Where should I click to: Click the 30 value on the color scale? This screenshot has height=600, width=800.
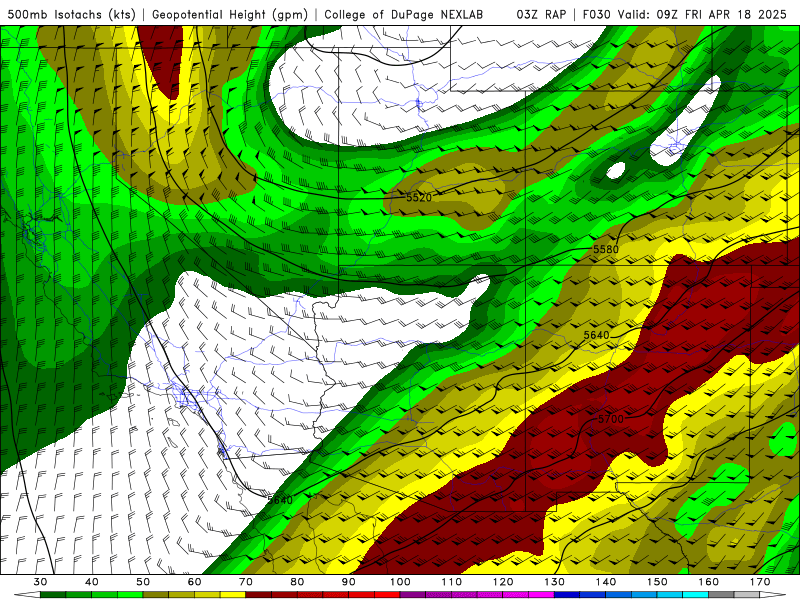coord(40,582)
